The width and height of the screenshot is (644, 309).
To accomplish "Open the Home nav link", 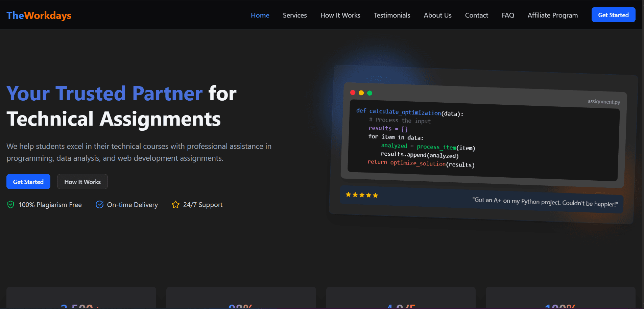I will point(260,15).
